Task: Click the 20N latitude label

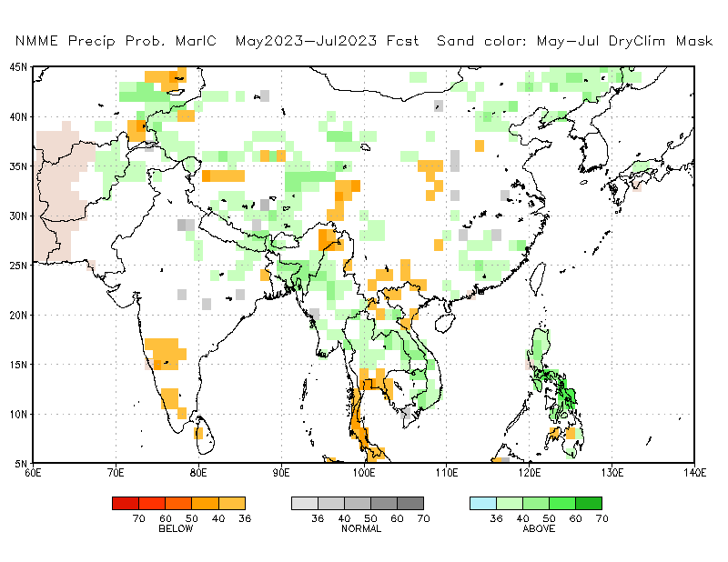Action: point(18,316)
